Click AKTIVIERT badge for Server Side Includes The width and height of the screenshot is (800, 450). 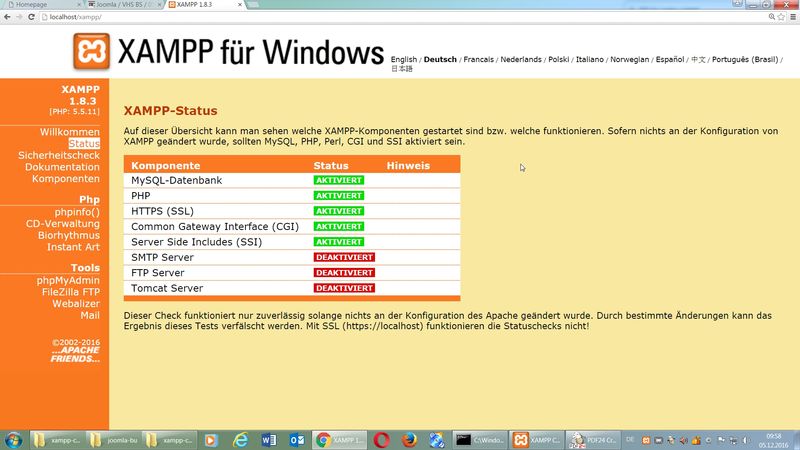tap(339, 242)
